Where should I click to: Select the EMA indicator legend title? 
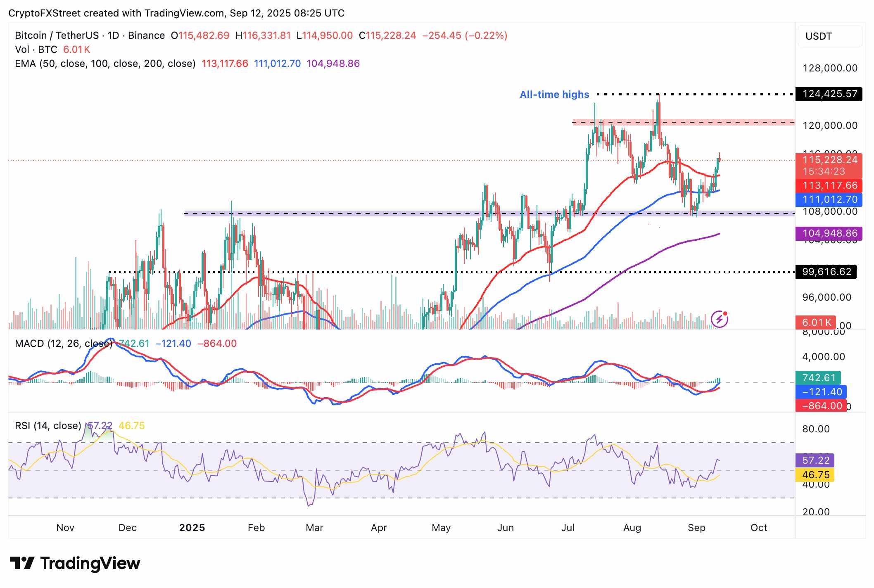(x=105, y=64)
